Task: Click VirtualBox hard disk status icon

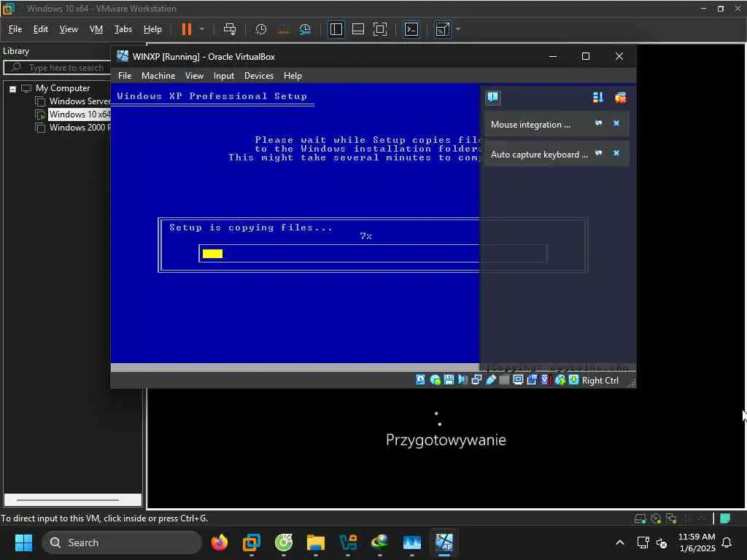Action: point(420,380)
